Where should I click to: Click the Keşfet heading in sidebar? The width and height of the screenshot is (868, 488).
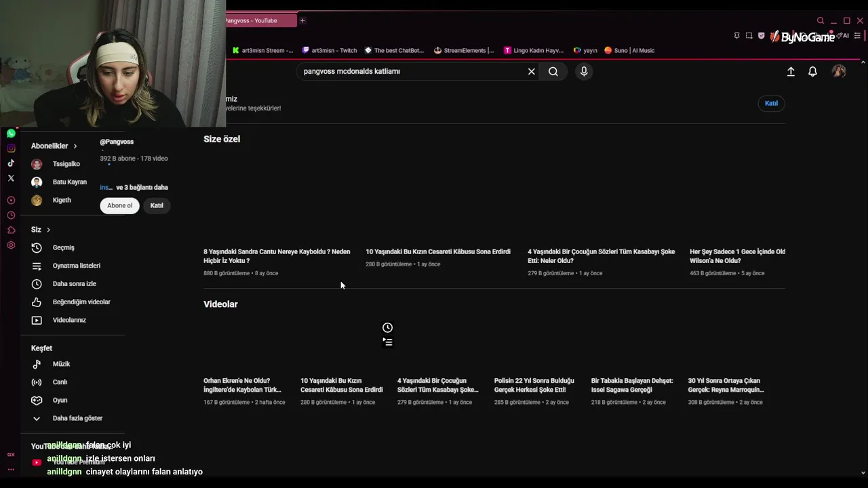[x=41, y=348]
